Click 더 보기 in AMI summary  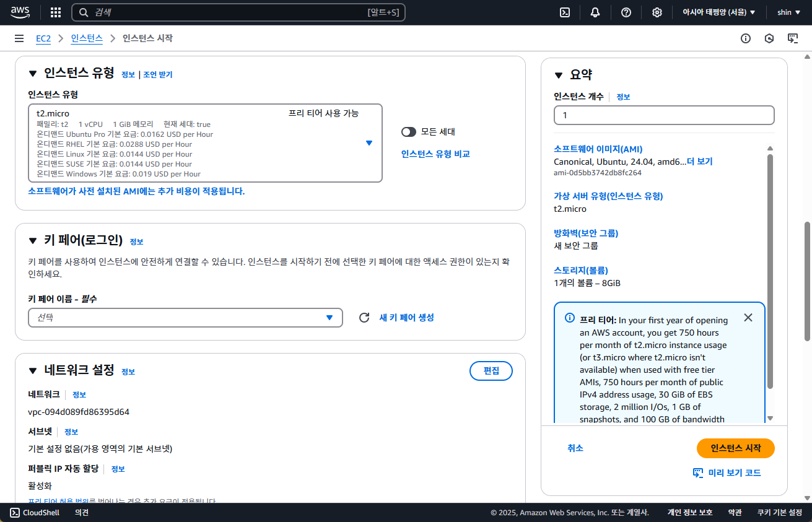point(700,162)
